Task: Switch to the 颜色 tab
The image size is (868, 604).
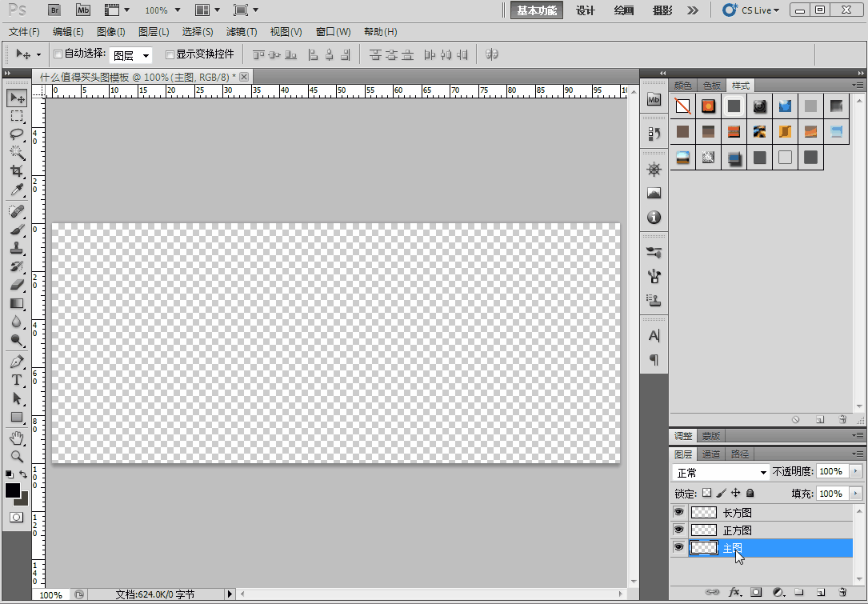Action: 682,86
